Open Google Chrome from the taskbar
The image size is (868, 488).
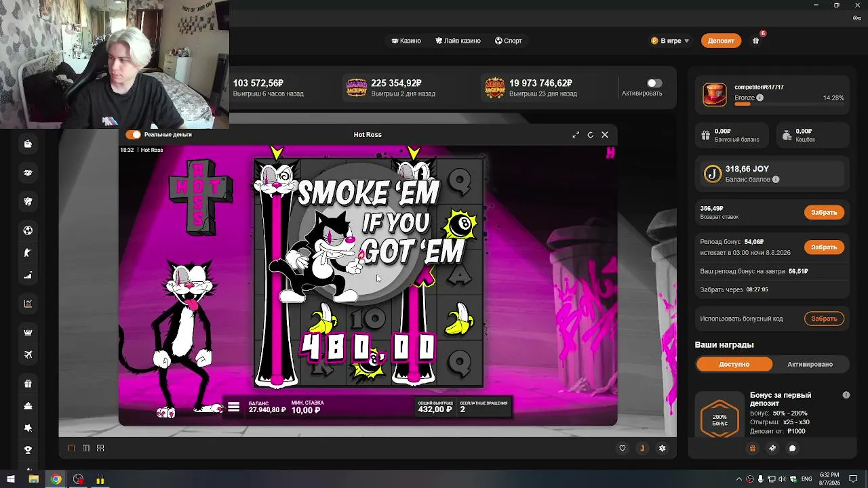pyautogui.click(x=56, y=479)
